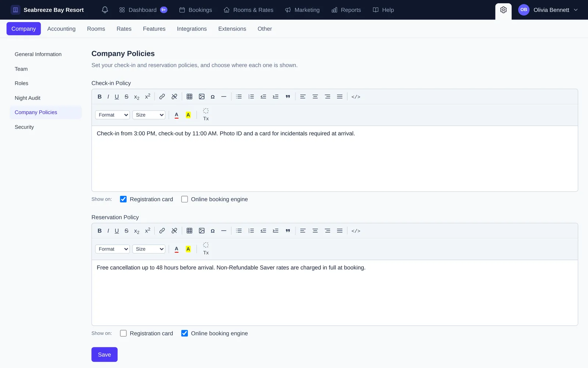Screen dimensions: 588x368
Task: Insert link in Check-in Policy editor
Action: point(162,97)
